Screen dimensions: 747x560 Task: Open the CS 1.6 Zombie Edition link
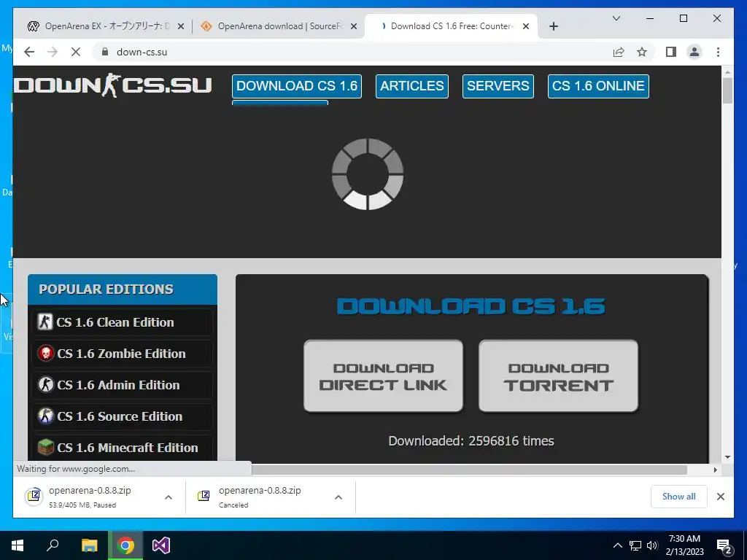121,354
